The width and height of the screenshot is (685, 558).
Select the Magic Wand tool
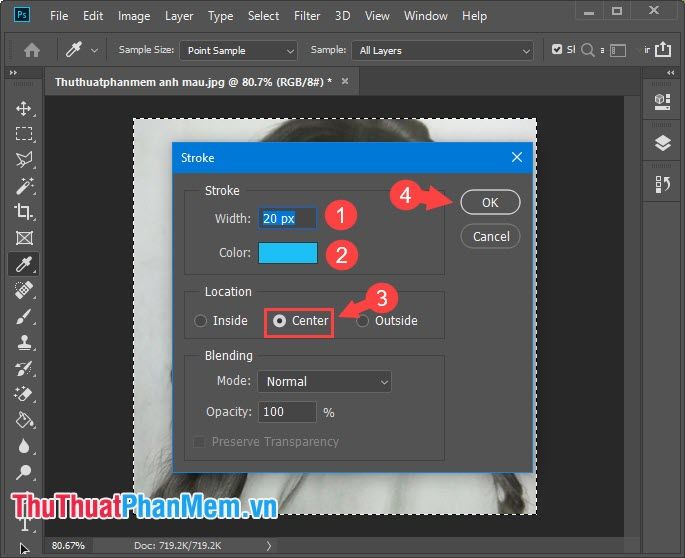point(24,186)
